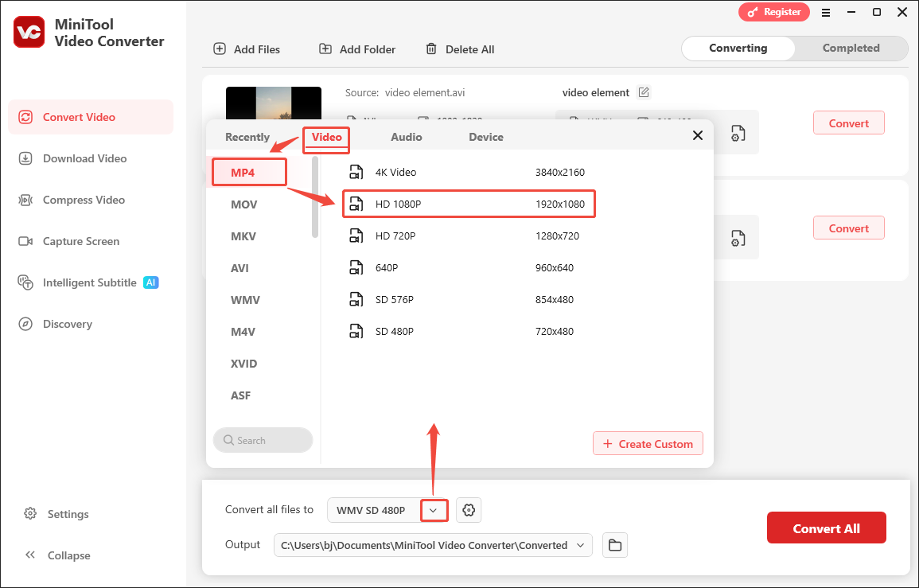The width and height of the screenshot is (919, 588).
Task: Switch to the Completed tab
Action: 850,48
